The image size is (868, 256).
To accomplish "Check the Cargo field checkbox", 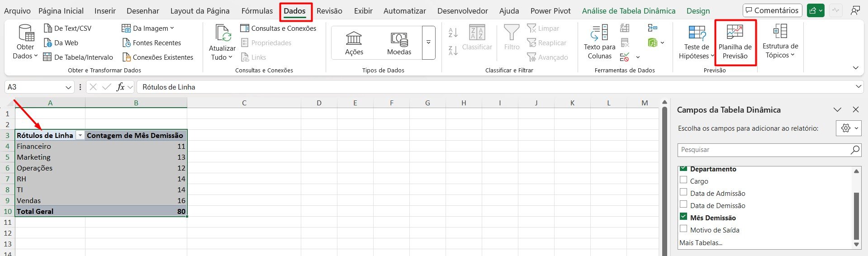I will pyautogui.click(x=683, y=180).
